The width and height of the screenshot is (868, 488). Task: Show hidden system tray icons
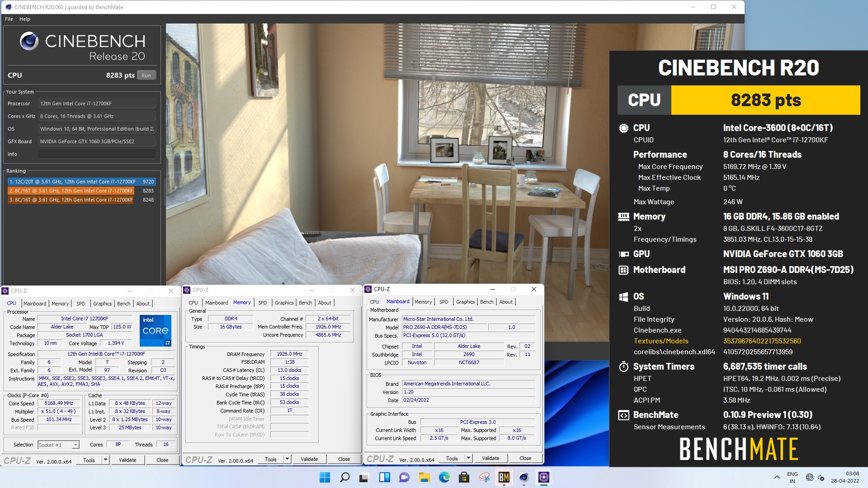777,477
